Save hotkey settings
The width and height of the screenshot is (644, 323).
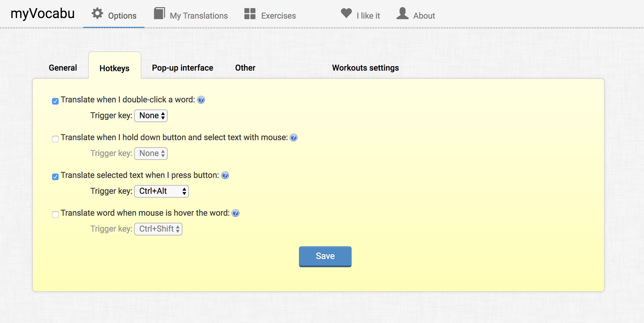(x=325, y=256)
